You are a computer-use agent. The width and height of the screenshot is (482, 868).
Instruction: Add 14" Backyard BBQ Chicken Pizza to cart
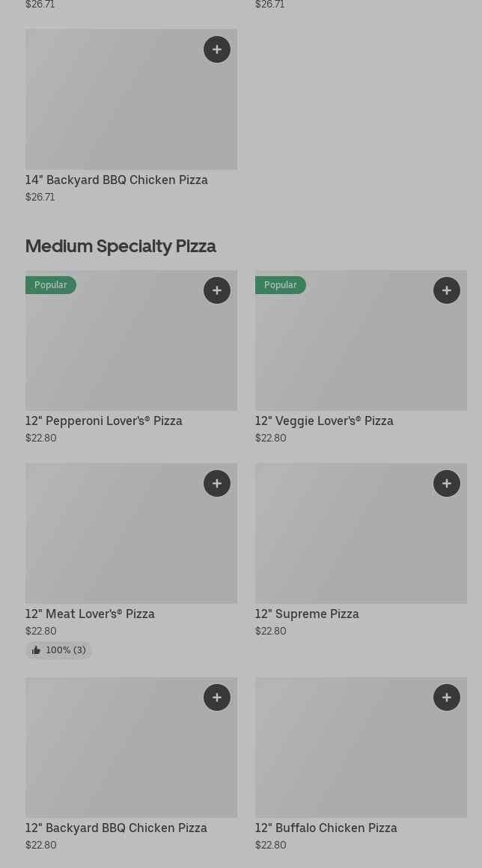217,49
